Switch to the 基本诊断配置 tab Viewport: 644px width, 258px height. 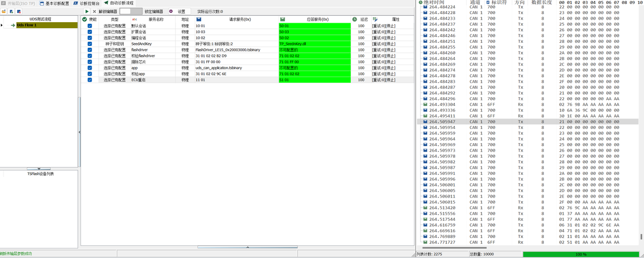click(x=54, y=3)
